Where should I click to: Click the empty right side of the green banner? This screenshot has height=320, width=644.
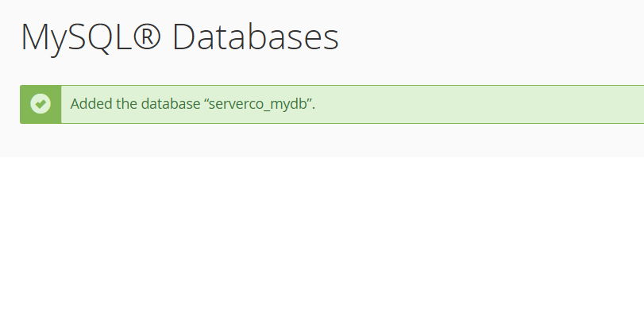pos(492,104)
